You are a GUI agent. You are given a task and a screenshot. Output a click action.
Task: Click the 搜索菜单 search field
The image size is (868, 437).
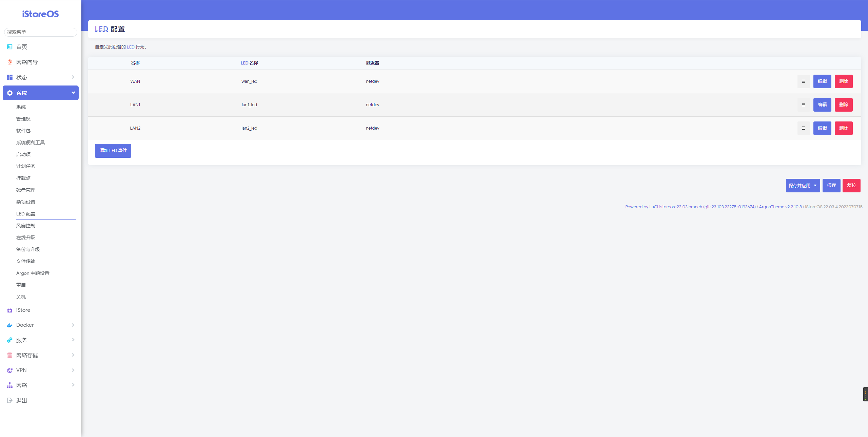(x=41, y=32)
